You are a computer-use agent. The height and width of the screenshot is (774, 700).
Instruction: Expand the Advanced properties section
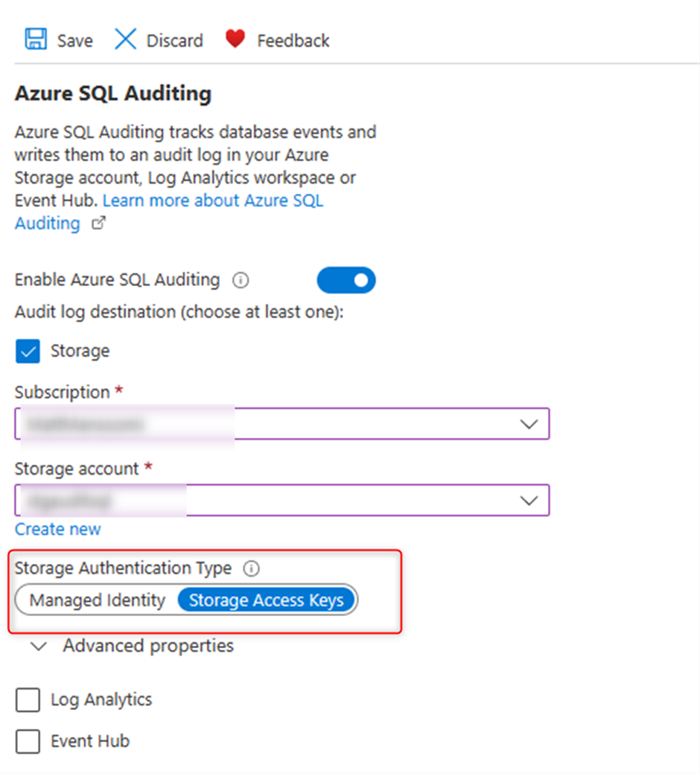click(x=133, y=646)
